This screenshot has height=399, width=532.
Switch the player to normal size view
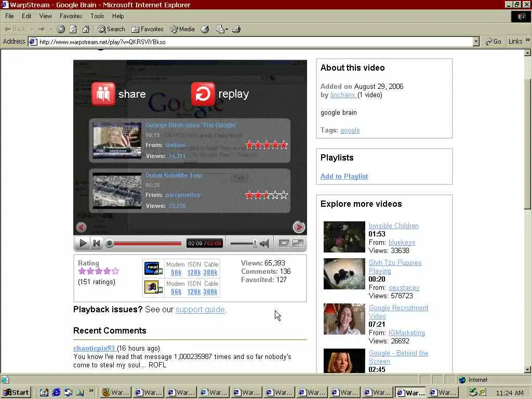point(284,243)
